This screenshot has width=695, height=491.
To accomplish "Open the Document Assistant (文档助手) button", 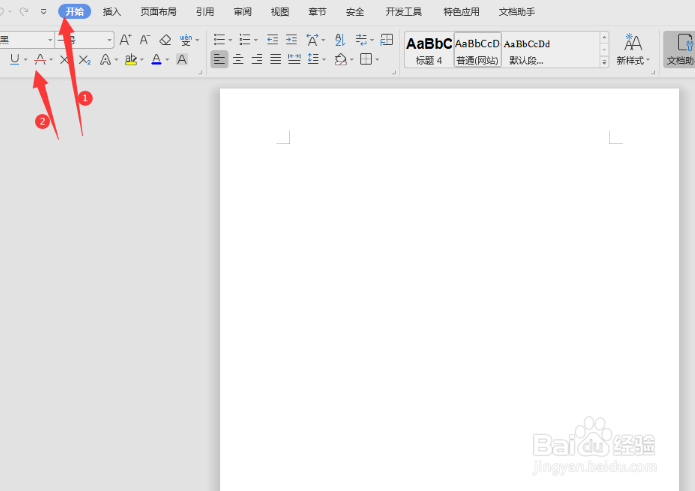I will point(679,49).
